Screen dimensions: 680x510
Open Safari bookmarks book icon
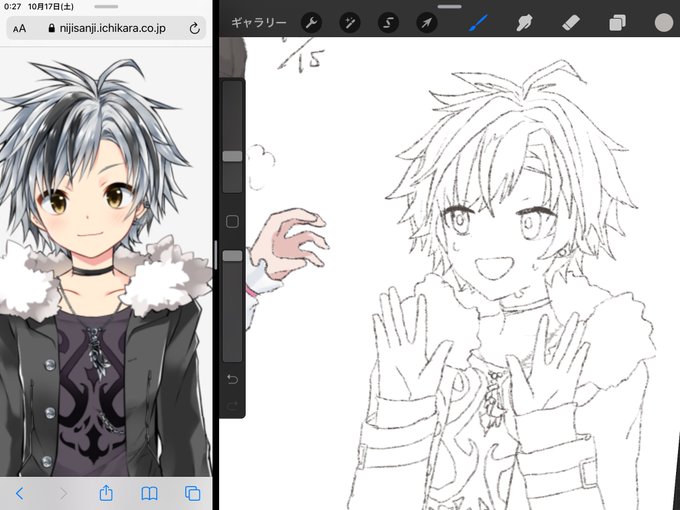click(x=150, y=494)
